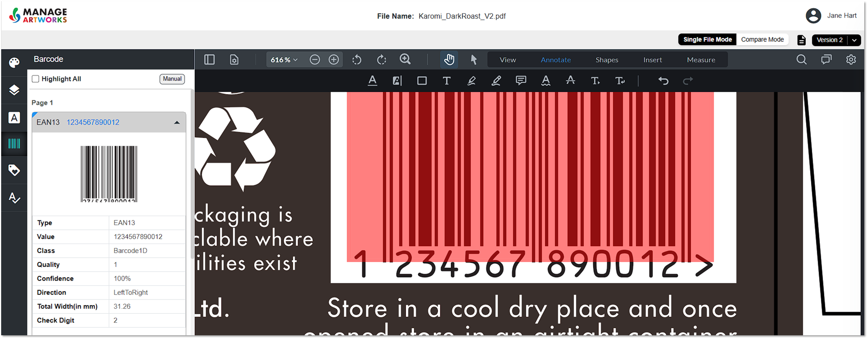Open the spell check sidebar panel

click(x=14, y=198)
